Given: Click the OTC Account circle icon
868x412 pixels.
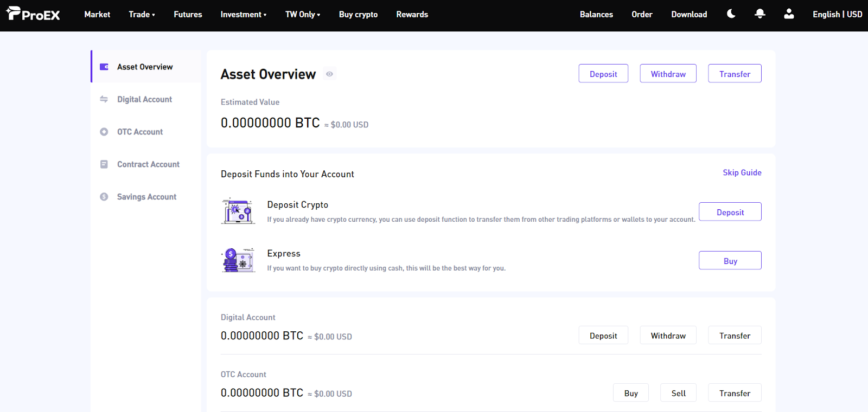Looking at the screenshot, I should (x=104, y=132).
